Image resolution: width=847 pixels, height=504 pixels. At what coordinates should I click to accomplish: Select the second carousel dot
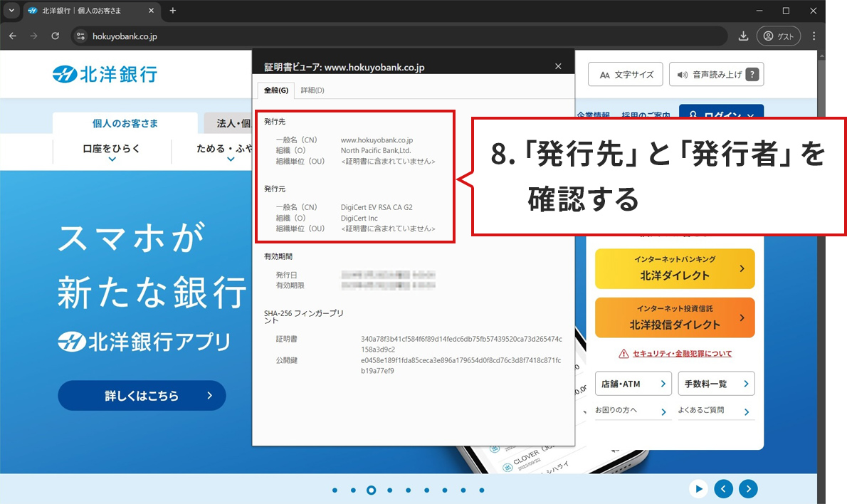click(x=353, y=490)
